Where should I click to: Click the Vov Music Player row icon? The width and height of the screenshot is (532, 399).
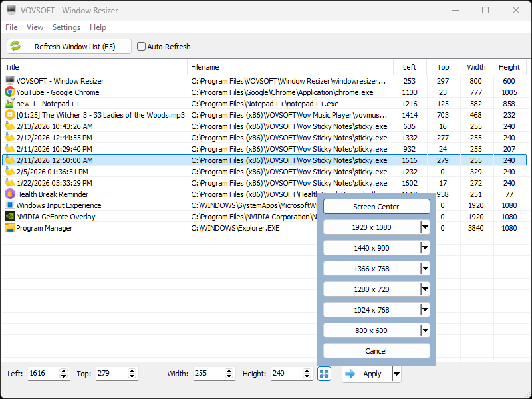point(9,115)
